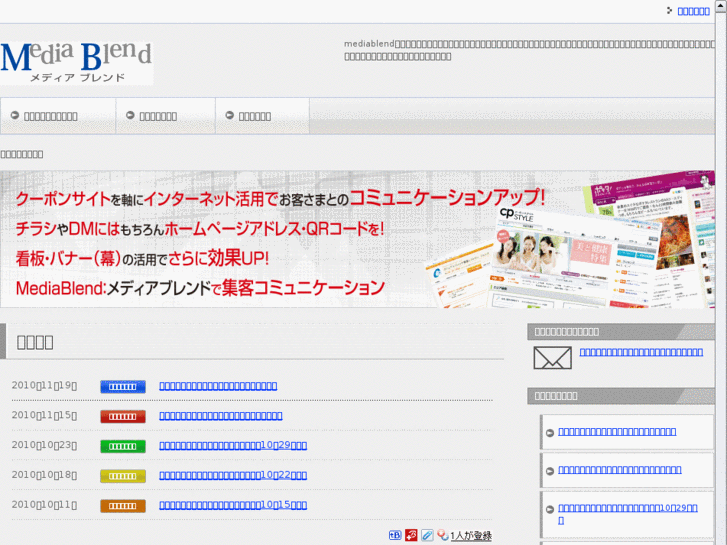Click the recent entries sidebar section header
Screen dimensions: 727x545
(x=621, y=396)
